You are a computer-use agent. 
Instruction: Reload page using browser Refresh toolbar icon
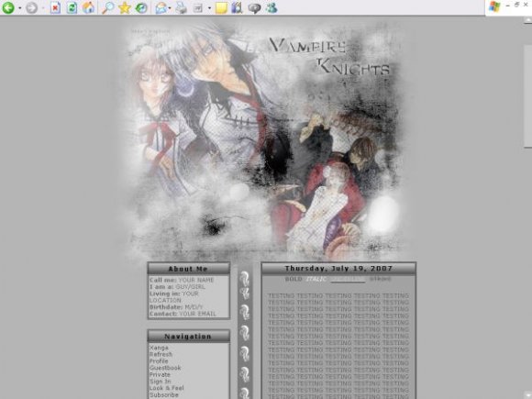[72, 7]
